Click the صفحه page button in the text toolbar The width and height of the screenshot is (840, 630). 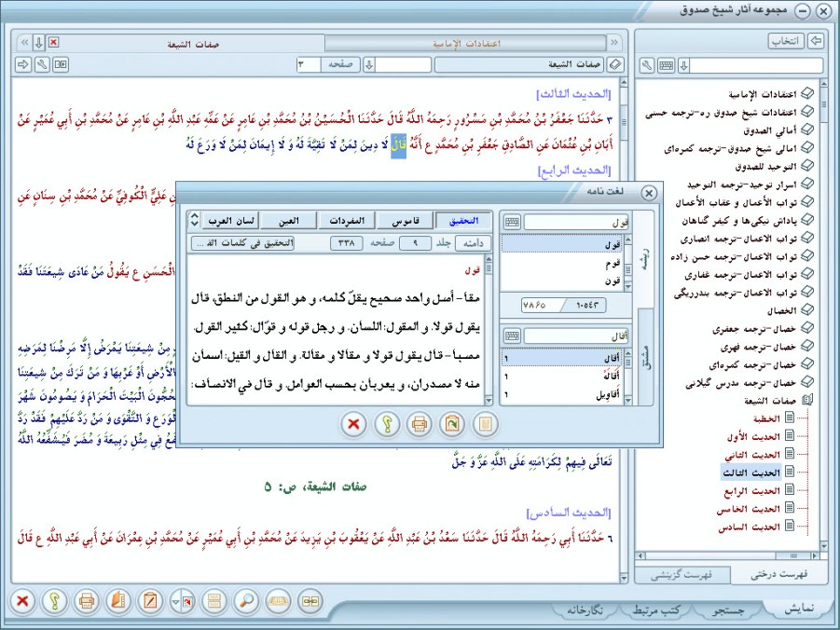(x=340, y=65)
